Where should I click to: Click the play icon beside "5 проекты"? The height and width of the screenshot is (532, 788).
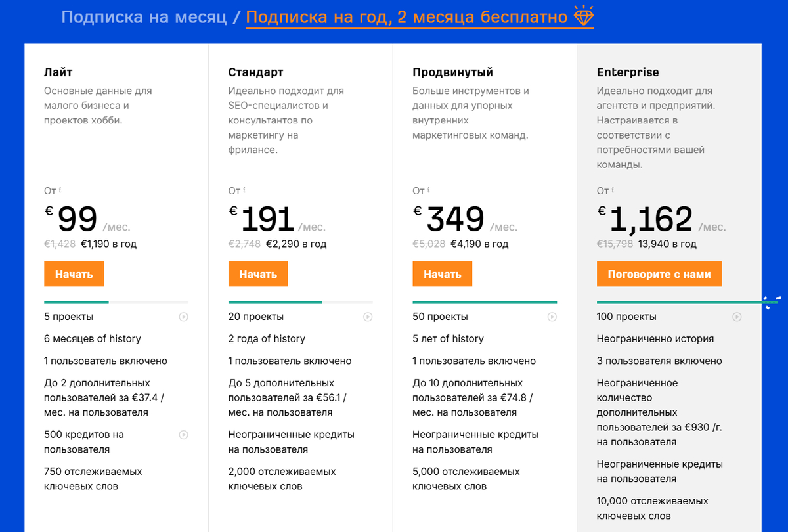(x=184, y=317)
